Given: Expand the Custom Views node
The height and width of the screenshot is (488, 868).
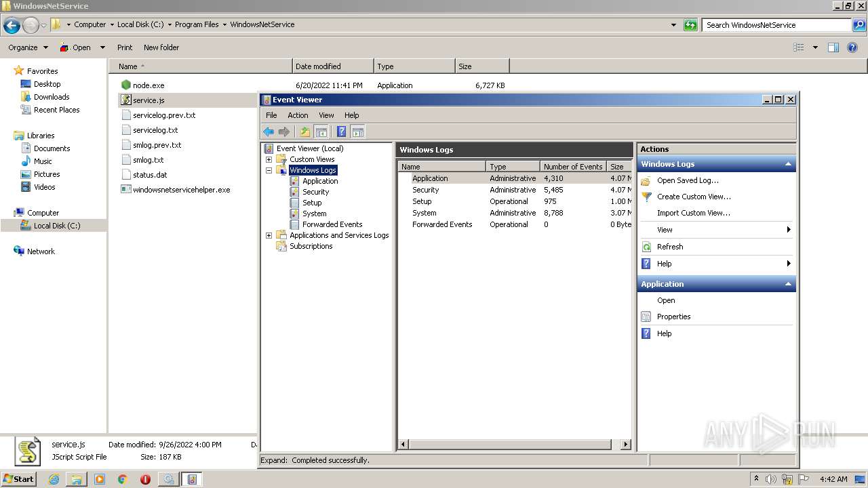Looking at the screenshot, I should 269,159.
